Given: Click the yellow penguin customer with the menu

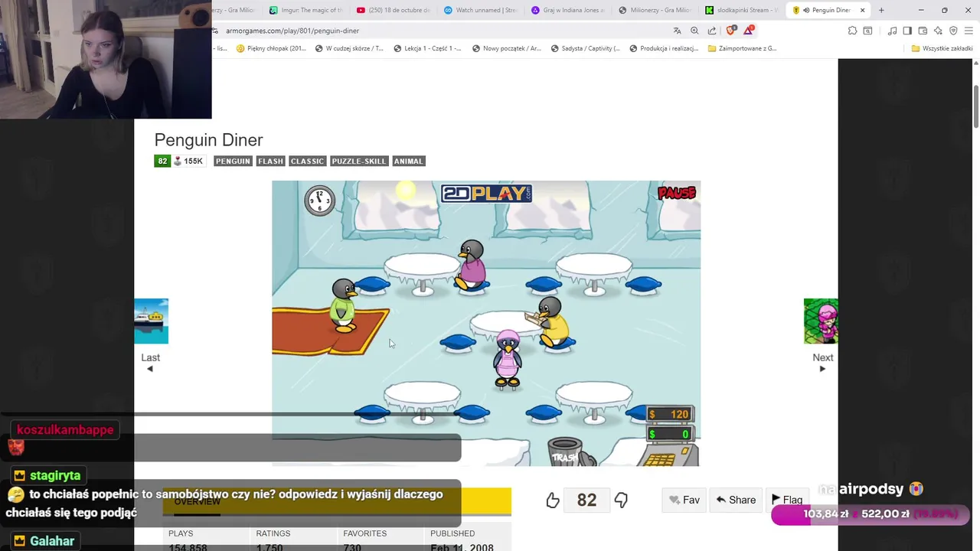Looking at the screenshot, I should (553, 321).
